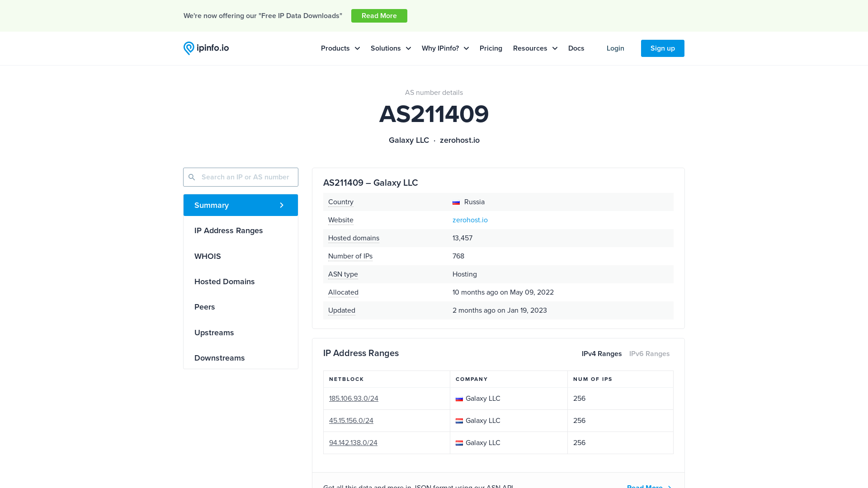Click the AS211409 page heading
This screenshot has width=868, height=488.
click(434, 114)
